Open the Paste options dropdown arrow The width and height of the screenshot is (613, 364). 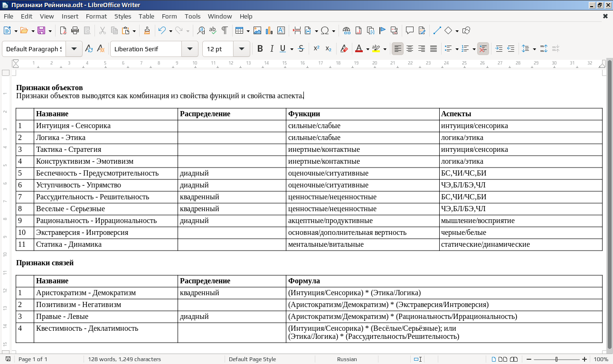134,31
